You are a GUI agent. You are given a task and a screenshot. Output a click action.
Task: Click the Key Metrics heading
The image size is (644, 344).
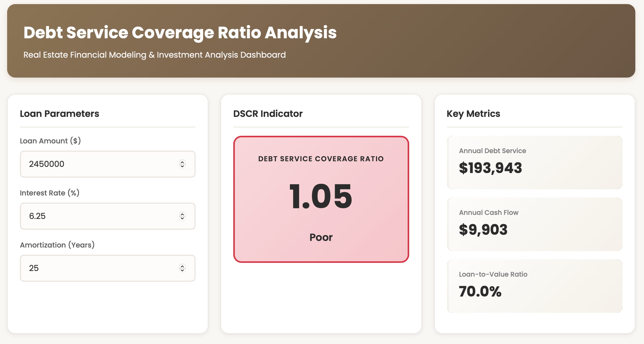point(473,114)
